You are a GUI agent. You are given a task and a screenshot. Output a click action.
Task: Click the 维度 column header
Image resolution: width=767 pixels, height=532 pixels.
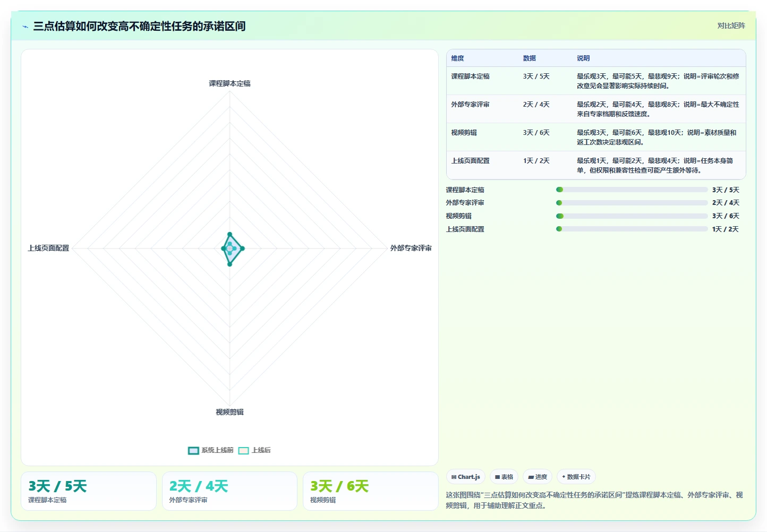457,58
